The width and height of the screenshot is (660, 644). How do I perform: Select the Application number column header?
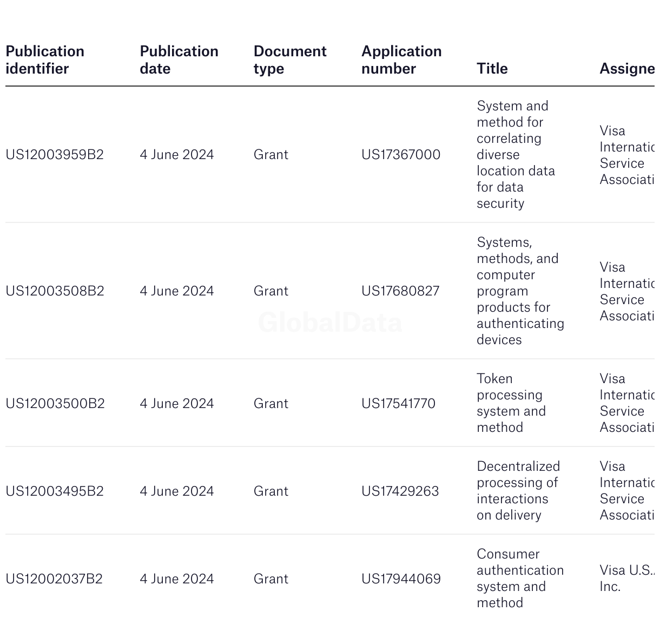coord(401,60)
